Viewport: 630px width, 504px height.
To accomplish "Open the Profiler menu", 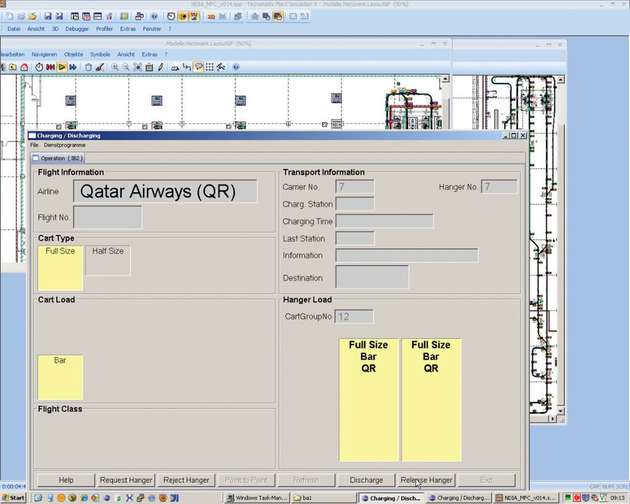I will [x=104, y=29].
